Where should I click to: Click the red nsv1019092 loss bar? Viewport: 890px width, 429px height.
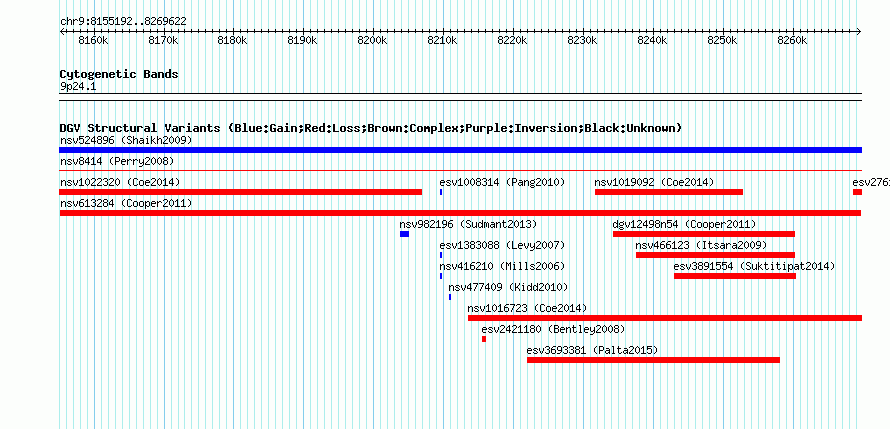669,192
